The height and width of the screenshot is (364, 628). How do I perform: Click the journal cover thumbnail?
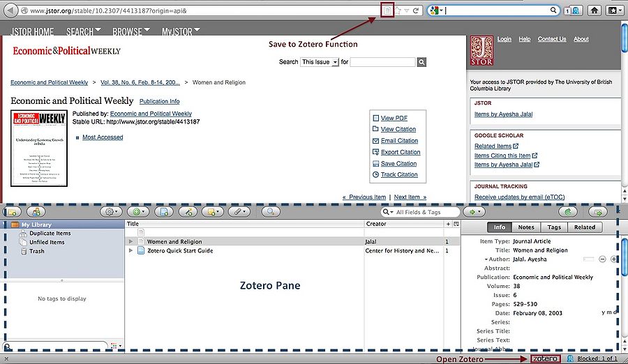(39, 148)
